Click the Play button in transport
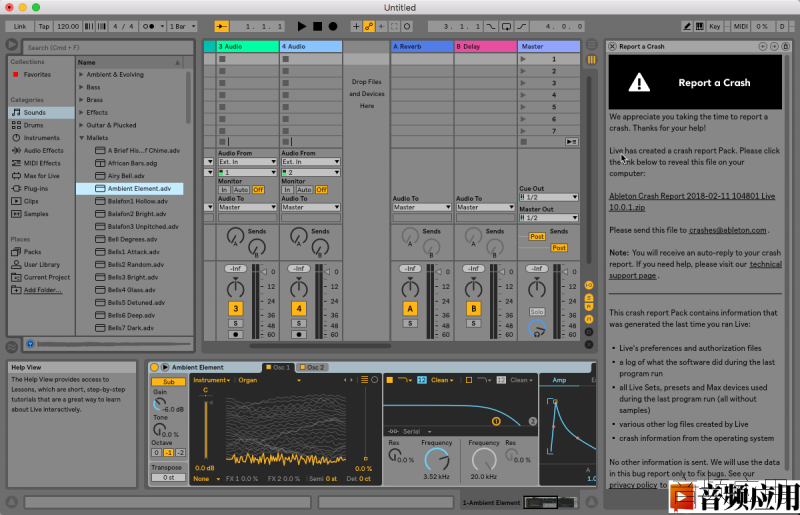The width and height of the screenshot is (800, 515). coord(302,26)
